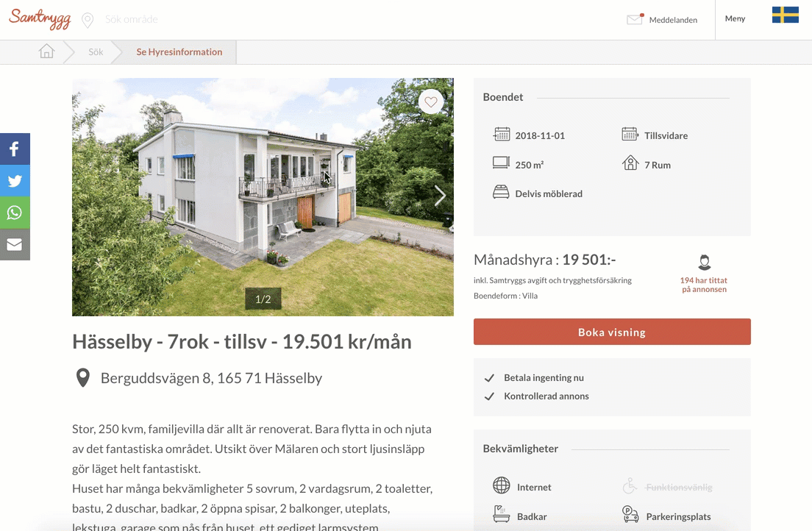Share listing via Twitter icon
This screenshot has height=531, width=812.
tap(15, 181)
